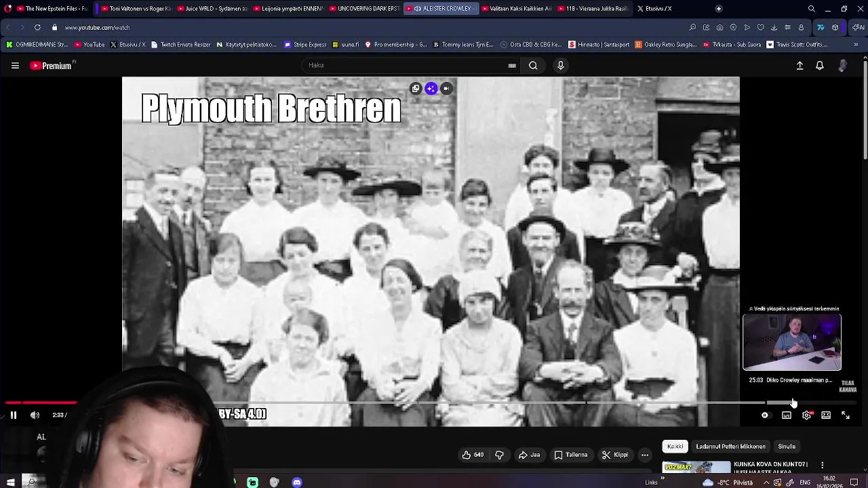This screenshot has width=868, height=488.
Task: Dislike the video
Action: click(499, 455)
